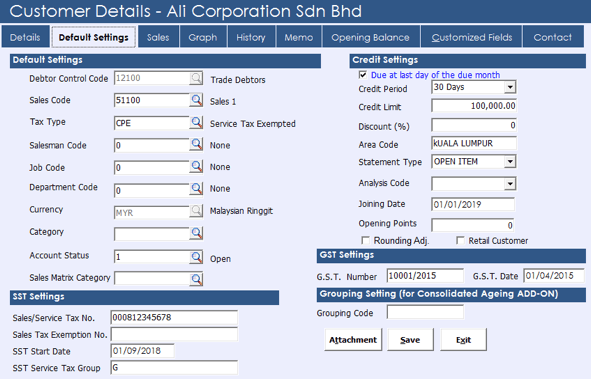Open the Customized Fields tab
This screenshot has height=379, width=591.
point(472,37)
